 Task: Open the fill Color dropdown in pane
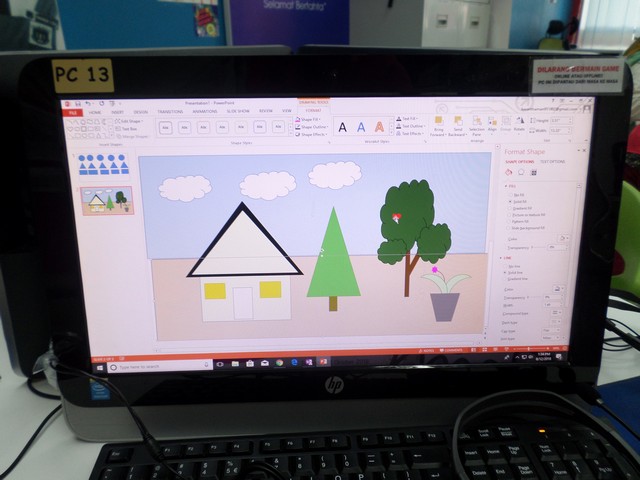tap(562, 238)
